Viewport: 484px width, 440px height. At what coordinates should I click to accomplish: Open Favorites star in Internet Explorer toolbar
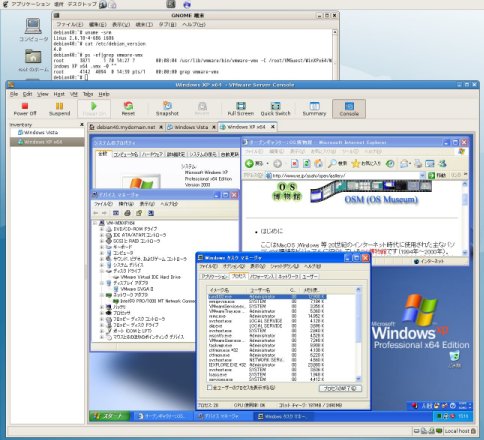pos(356,163)
